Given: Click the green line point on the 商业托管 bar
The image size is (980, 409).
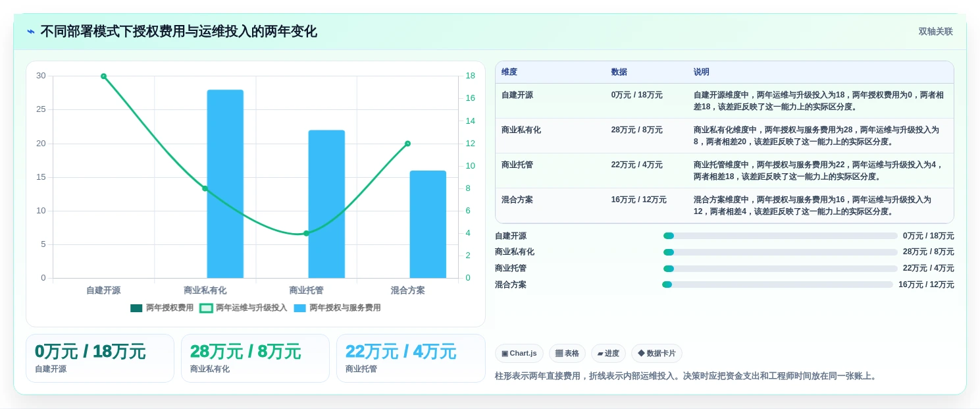Looking at the screenshot, I should pyautogui.click(x=306, y=233).
